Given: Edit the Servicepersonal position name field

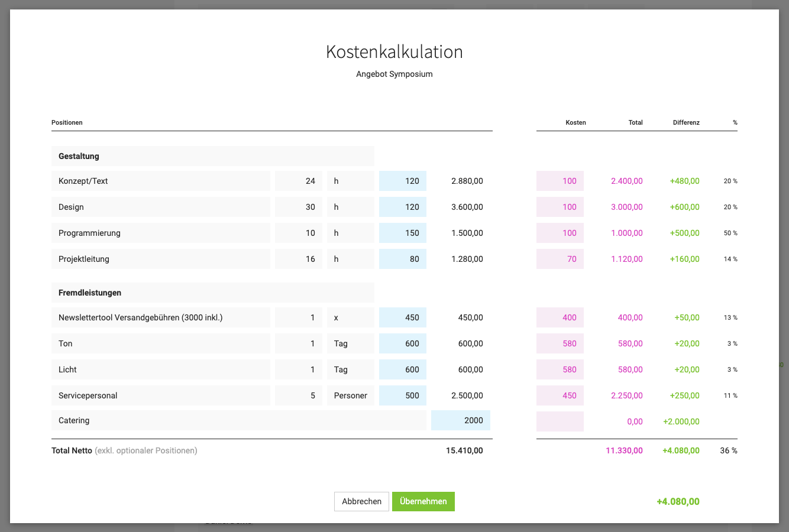Looking at the screenshot, I should (161, 395).
